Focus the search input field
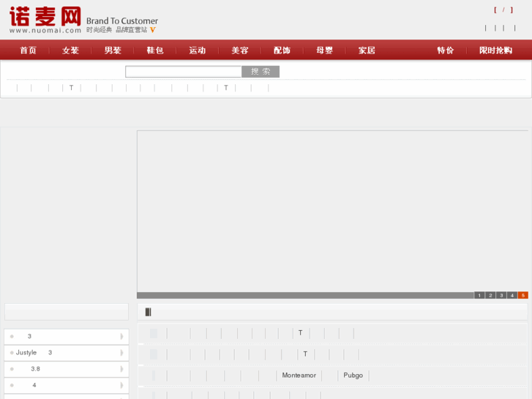This screenshot has height=399, width=532. point(183,72)
